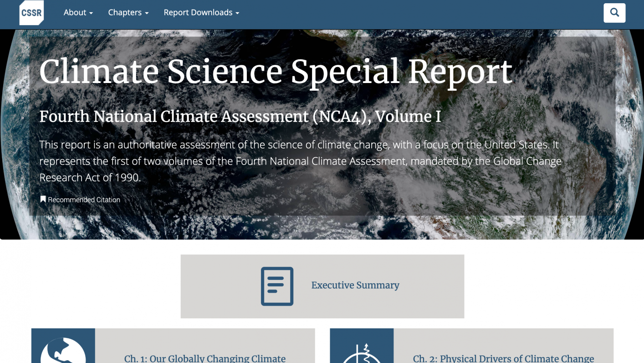644x363 pixels.
Task: Open the Recommended Citation link
Action: click(x=84, y=200)
